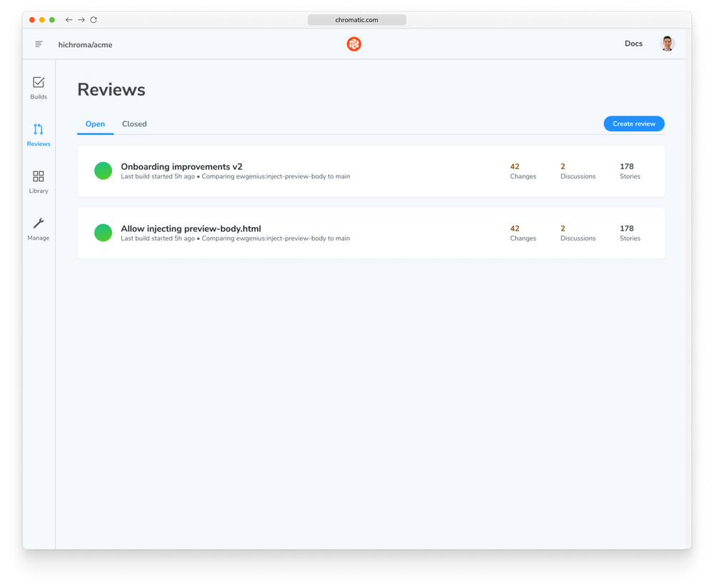Open the user avatar in the top right

[666, 44]
